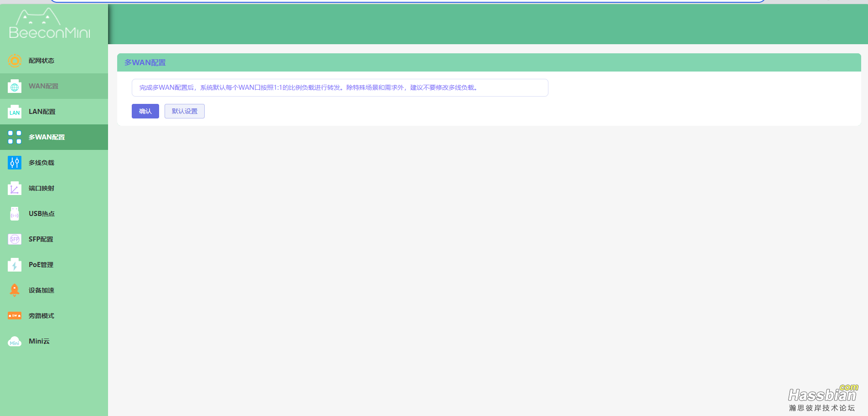Open SFP配置 page

pyautogui.click(x=54, y=239)
